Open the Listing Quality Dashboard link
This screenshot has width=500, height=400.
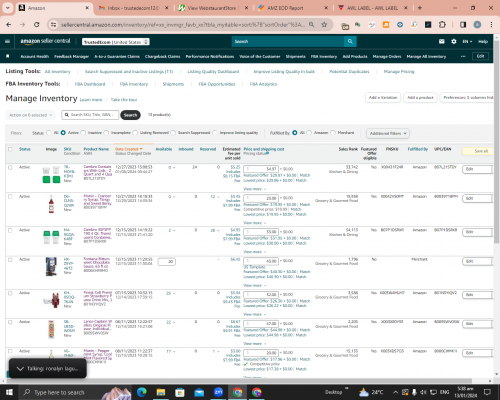213,71
